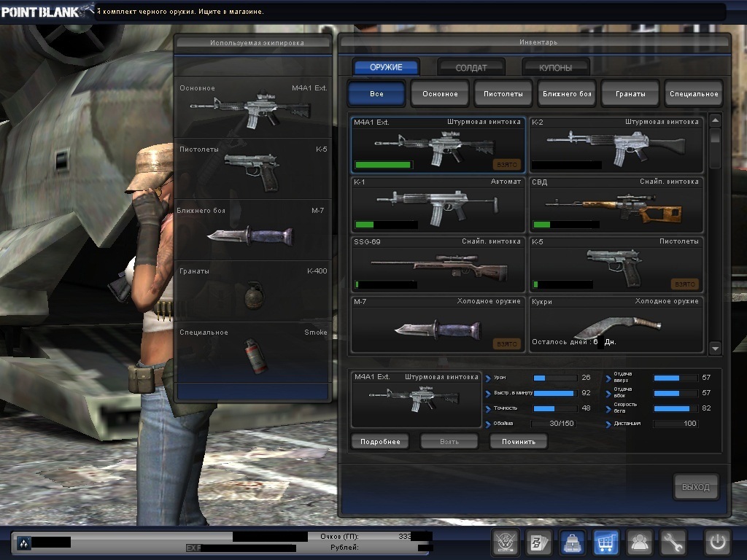Select the equipped M4A1 Ext. primary slot
Viewport: 747px width, 560px height.
coord(253,107)
